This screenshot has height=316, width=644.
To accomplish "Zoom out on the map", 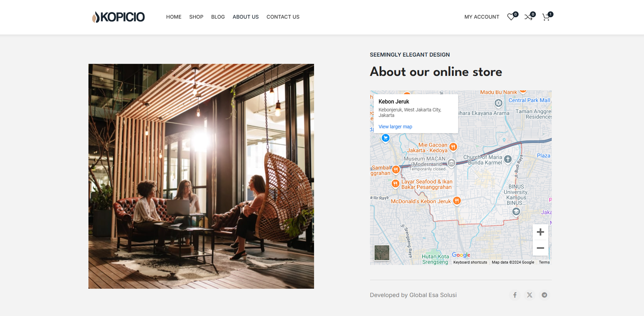I will point(540,248).
